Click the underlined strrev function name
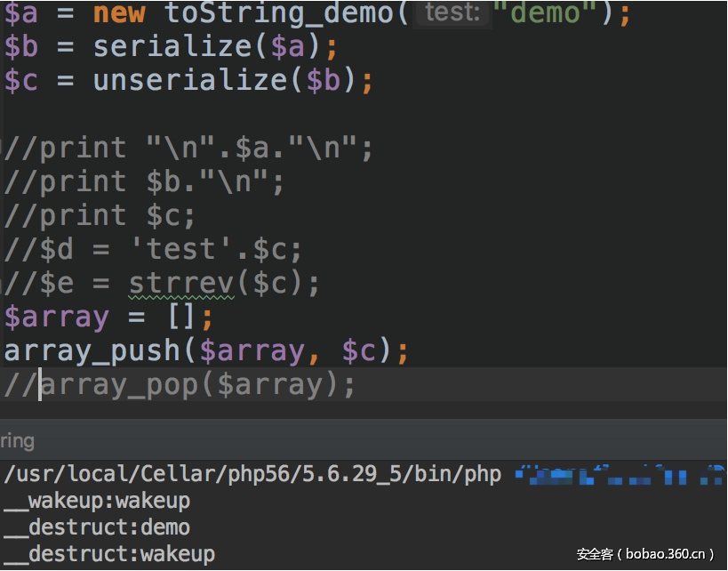Viewport: 728px width, 571px height. pos(181,283)
